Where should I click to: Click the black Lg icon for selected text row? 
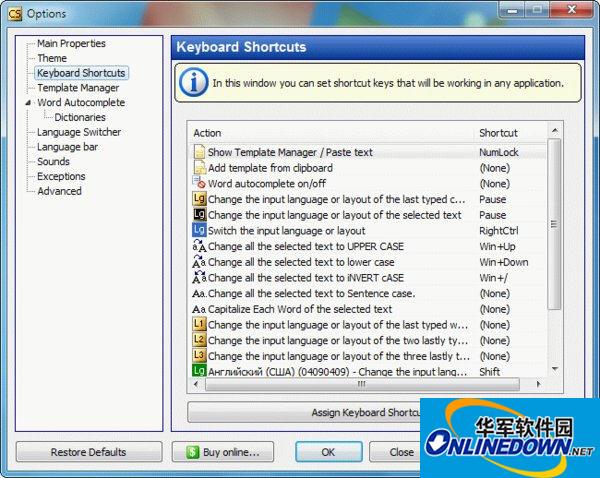[199, 214]
